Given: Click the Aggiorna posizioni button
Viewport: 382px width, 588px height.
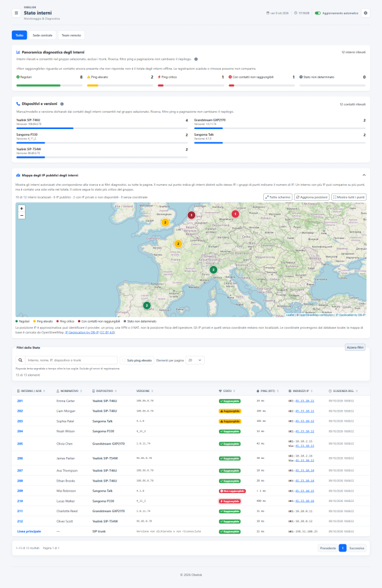Looking at the screenshot, I should point(312,197).
